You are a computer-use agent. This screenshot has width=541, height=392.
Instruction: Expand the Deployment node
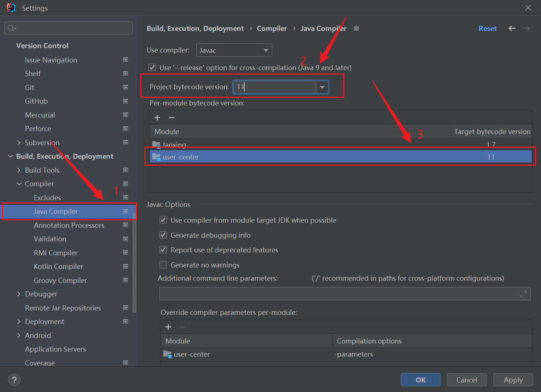(x=19, y=321)
